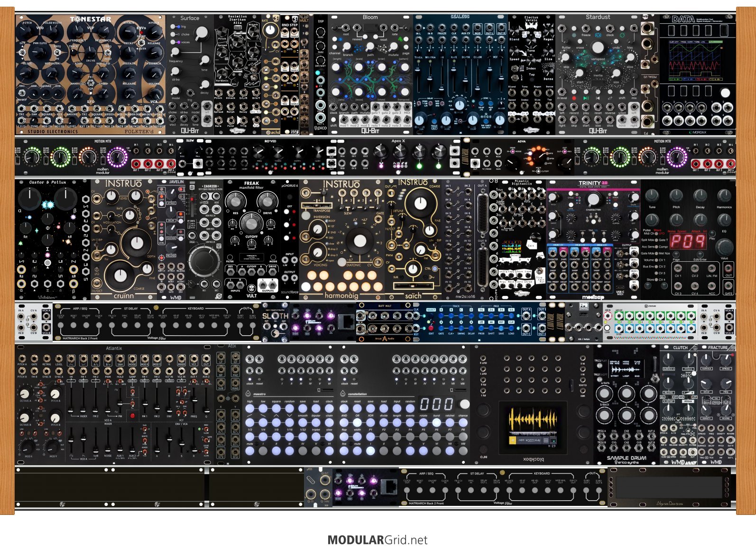Viewport: 756px width, 550px height.
Task: Click the FRACTURE module label
Action: click(x=718, y=348)
